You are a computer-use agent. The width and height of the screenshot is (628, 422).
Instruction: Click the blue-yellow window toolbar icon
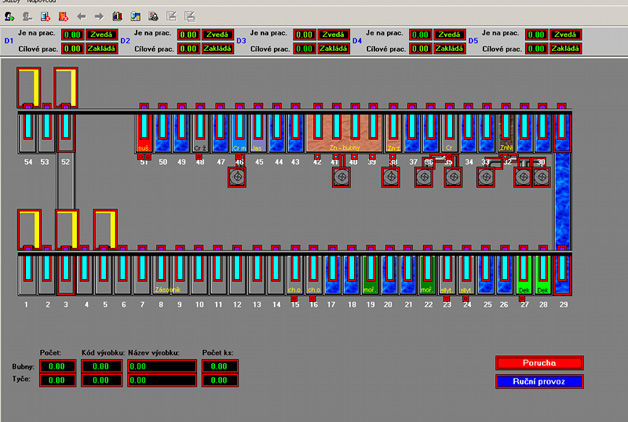tap(135, 16)
